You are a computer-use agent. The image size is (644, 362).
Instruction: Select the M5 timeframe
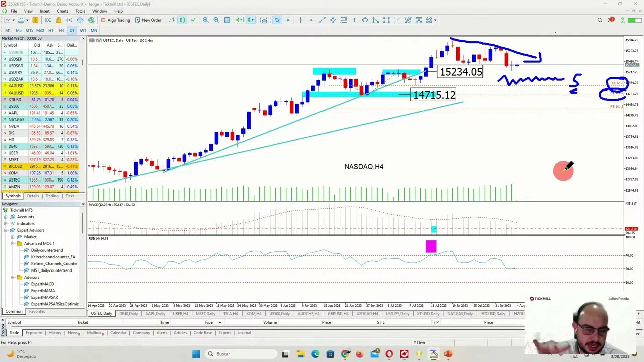18,31
